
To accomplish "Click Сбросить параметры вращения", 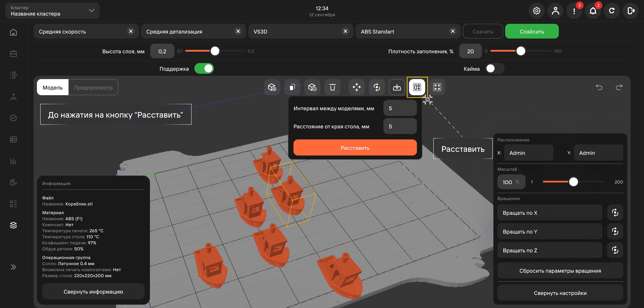I will point(560,271).
